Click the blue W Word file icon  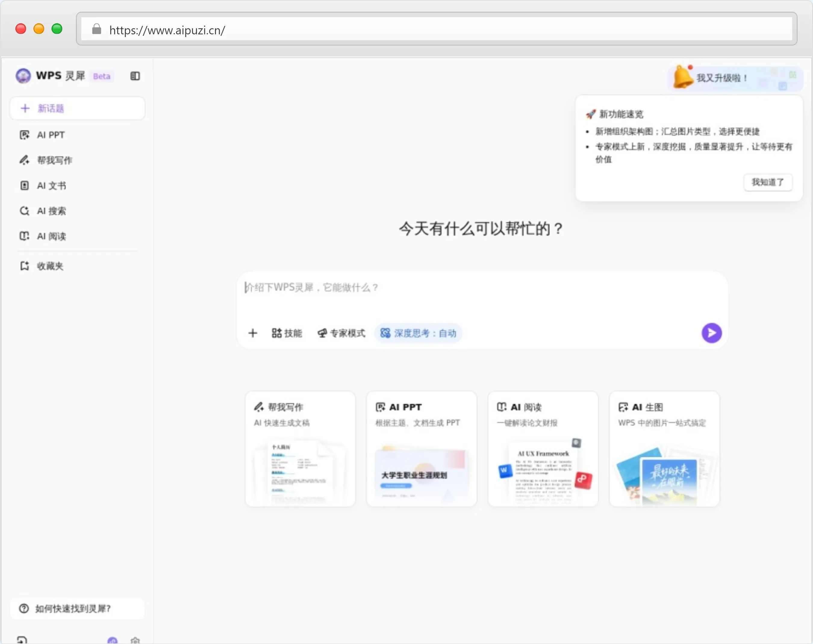pyautogui.click(x=505, y=471)
